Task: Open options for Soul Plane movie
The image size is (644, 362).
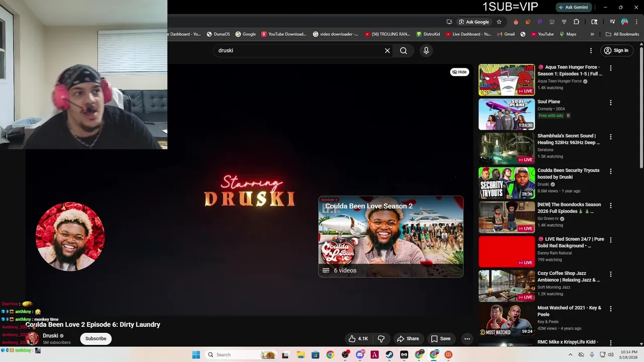Action: tap(611, 103)
